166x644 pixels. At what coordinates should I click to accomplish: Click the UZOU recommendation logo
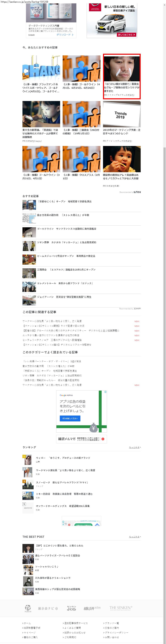[137, 192]
